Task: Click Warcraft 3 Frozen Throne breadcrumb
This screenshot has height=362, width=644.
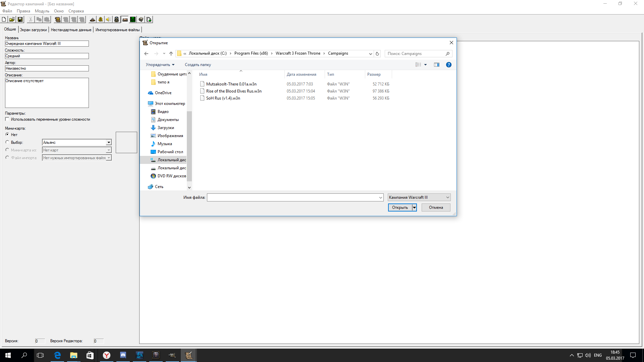Action: (298, 53)
